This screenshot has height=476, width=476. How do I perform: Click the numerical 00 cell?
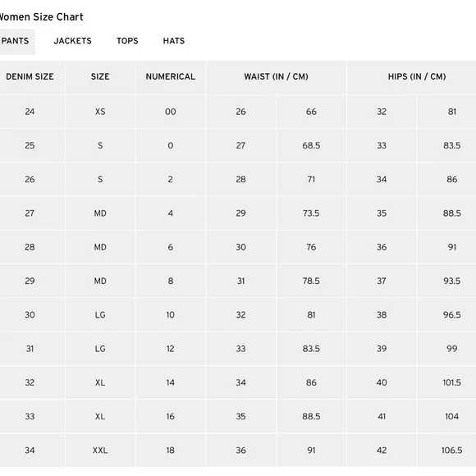pos(171,112)
